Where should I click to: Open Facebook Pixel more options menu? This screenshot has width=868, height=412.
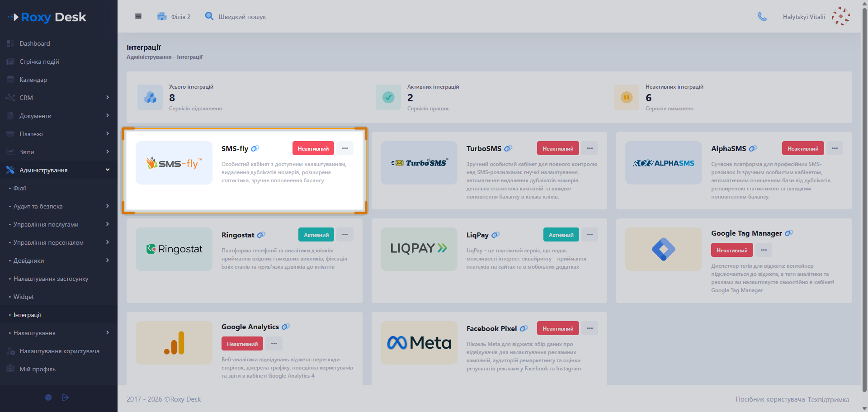590,328
